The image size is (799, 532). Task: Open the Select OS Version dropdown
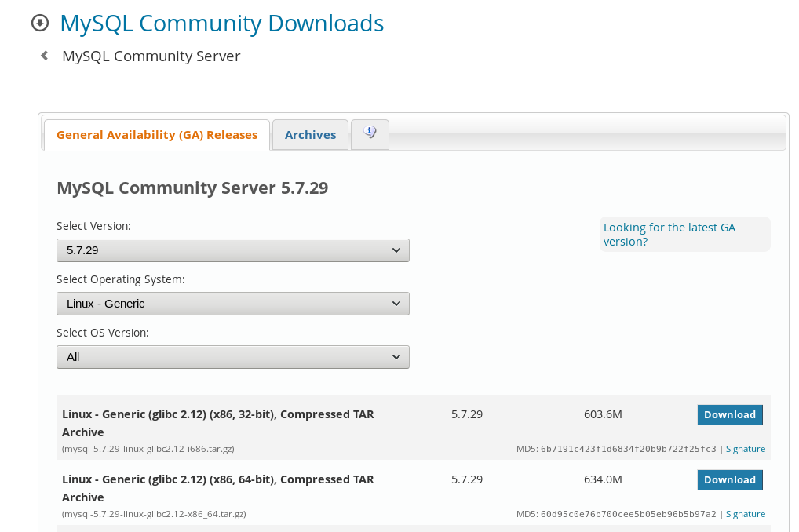click(233, 357)
